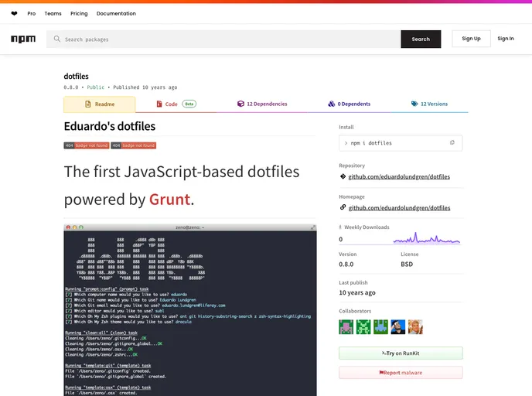Open the Pricing page

click(x=79, y=14)
